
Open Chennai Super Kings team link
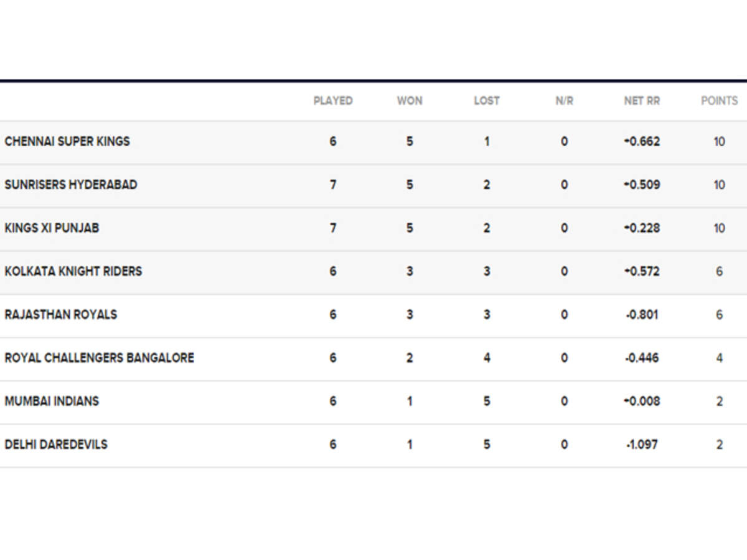67,141
